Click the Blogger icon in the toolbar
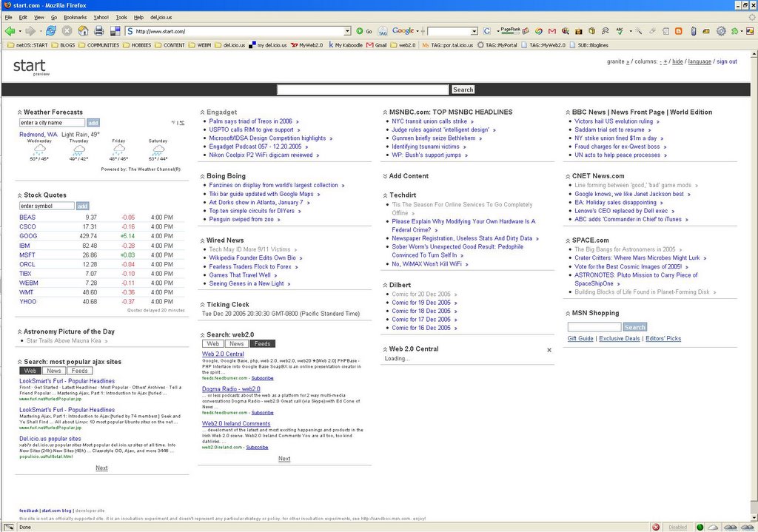 coord(678,31)
